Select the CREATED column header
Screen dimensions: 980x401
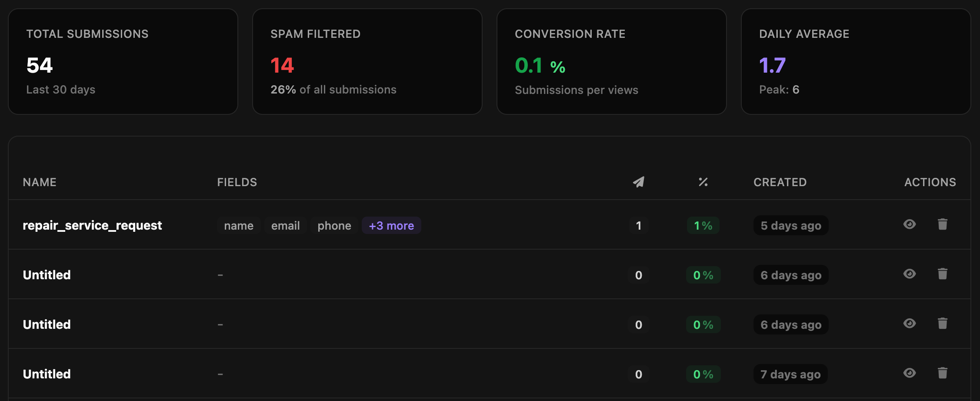coord(780,182)
